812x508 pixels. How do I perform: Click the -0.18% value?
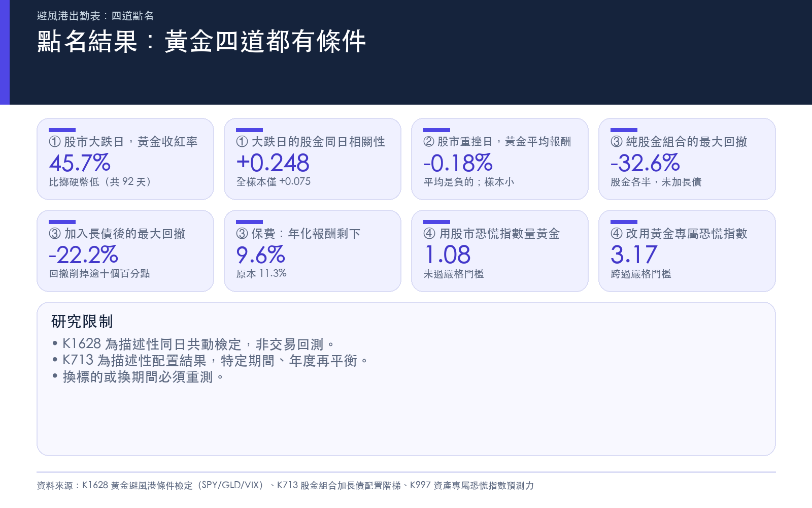(458, 163)
